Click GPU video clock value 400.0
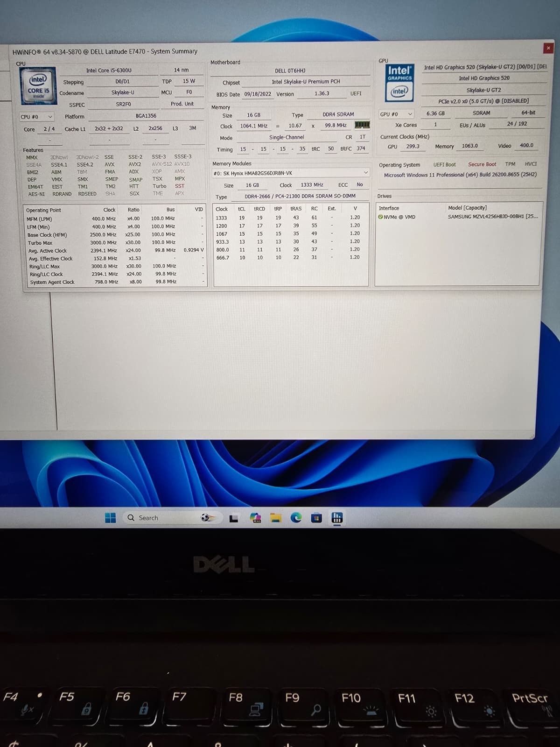Image resolution: width=560 pixels, height=747 pixels. 526,145
